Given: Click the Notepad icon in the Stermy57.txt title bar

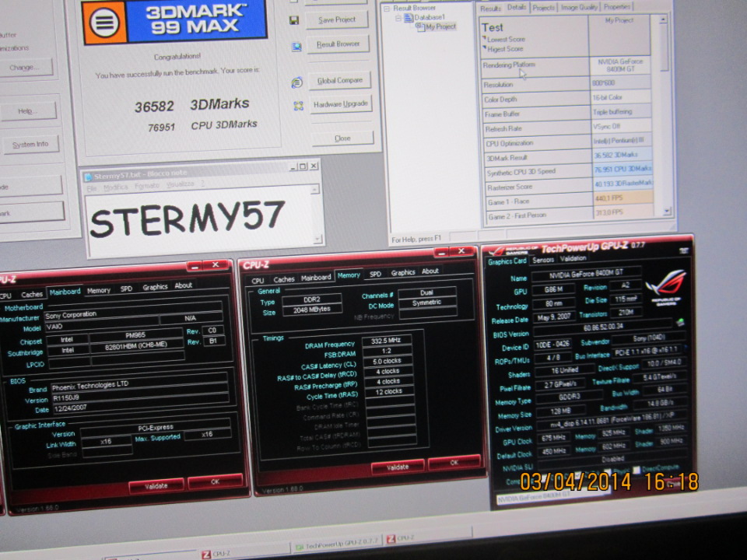Looking at the screenshot, I should pyautogui.click(x=88, y=177).
